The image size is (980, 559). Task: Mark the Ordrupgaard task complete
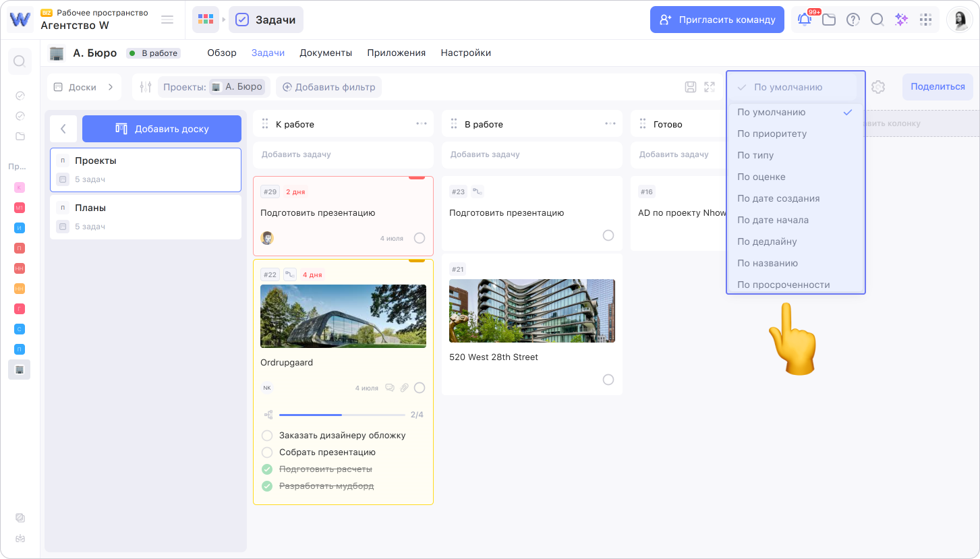click(420, 388)
